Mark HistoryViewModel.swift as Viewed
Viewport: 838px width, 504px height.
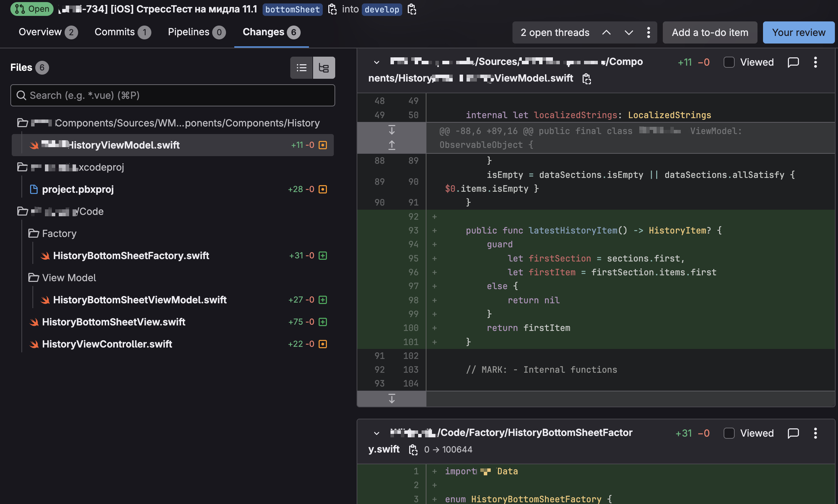point(729,62)
